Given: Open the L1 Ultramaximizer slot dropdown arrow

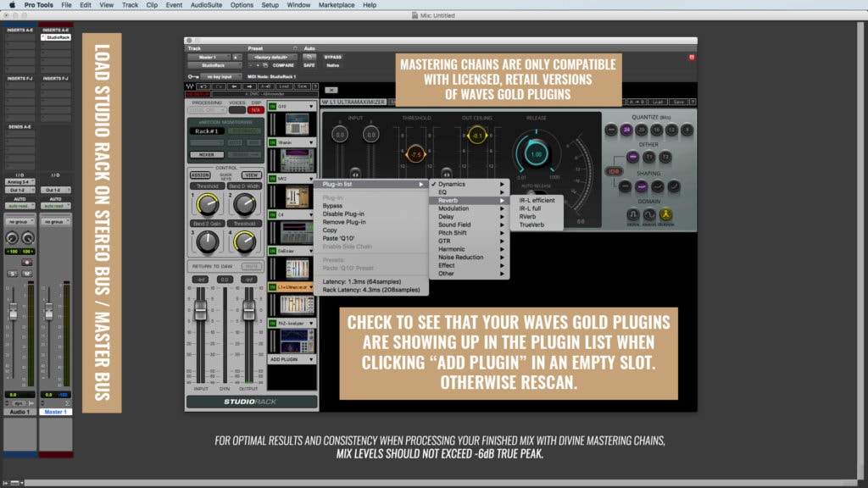Looking at the screenshot, I should click(311, 287).
